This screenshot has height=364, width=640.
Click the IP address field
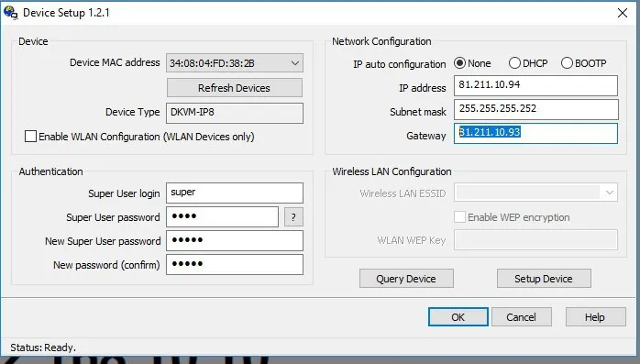click(535, 85)
